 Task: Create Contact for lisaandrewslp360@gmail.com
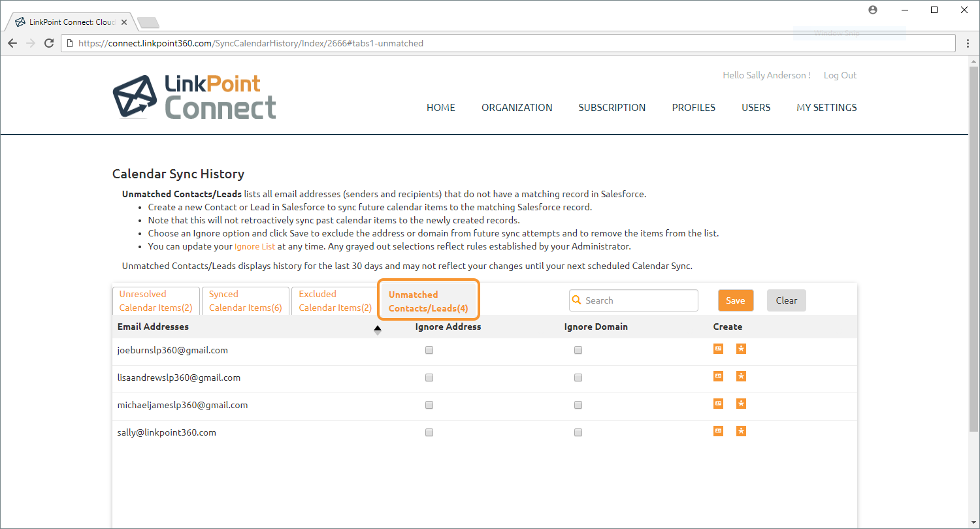pos(718,376)
